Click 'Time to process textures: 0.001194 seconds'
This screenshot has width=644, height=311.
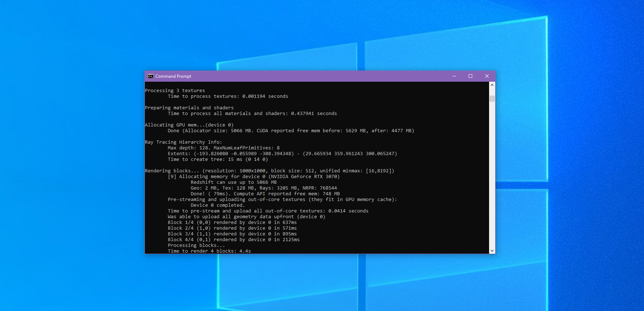[228, 96]
